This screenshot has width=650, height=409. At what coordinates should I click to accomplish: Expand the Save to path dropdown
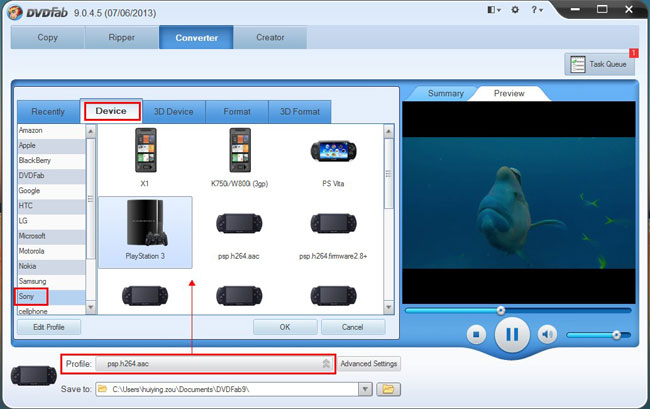[x=365, y=389]
